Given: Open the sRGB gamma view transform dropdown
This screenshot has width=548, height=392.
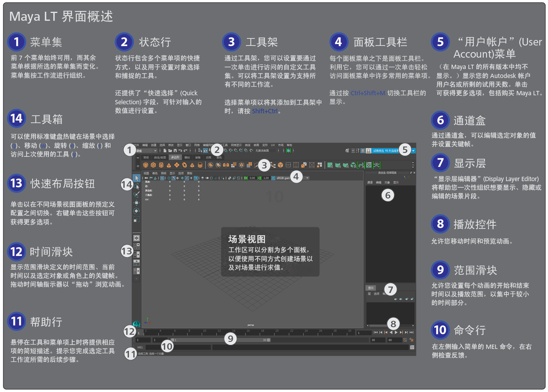Looking at the screenshot, I should click(292, 178).
